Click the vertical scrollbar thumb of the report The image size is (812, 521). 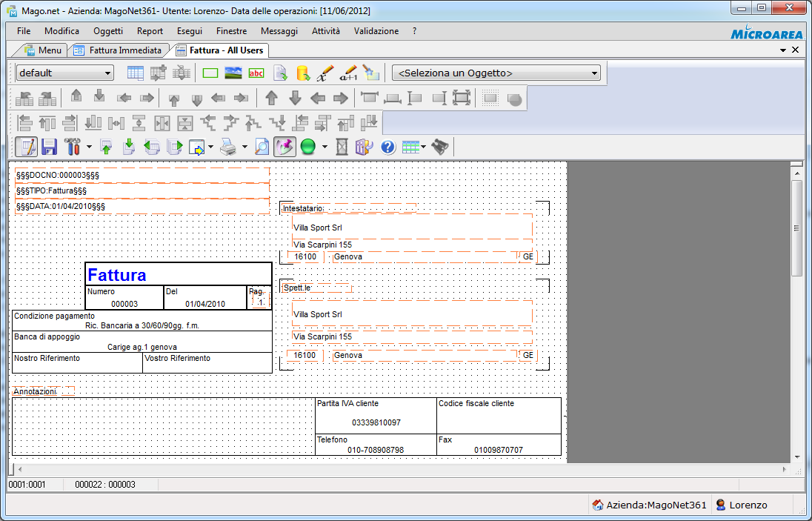coord(796,228)
